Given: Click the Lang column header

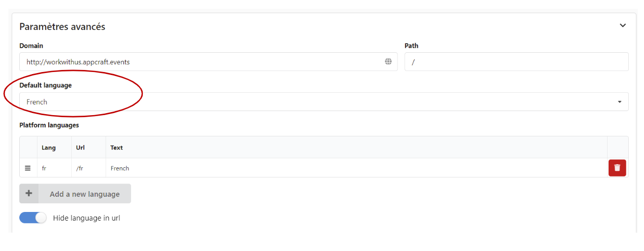Looking at the screenshot, I should pyautogui.click(x=49, y=148).
